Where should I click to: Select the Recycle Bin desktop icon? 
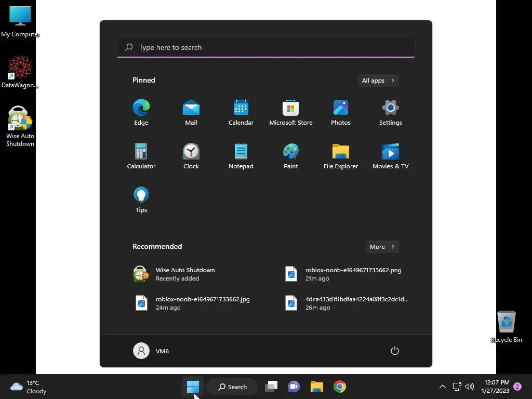506,327
